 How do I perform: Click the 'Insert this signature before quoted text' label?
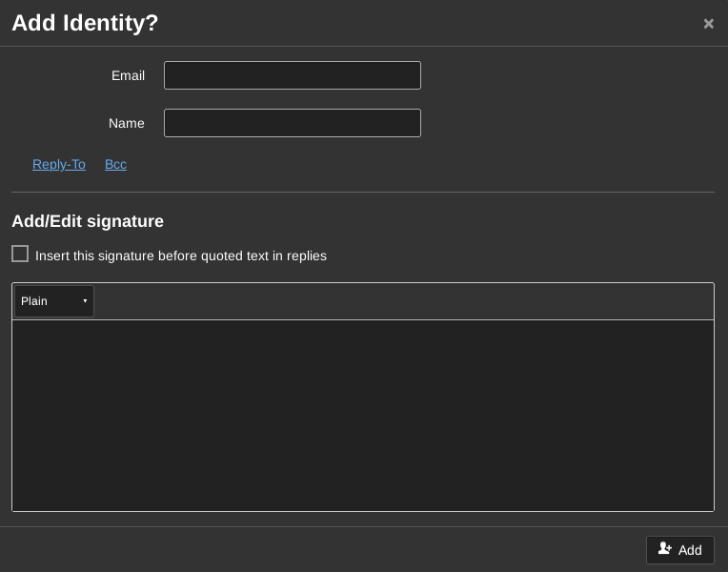pos(181,255)
